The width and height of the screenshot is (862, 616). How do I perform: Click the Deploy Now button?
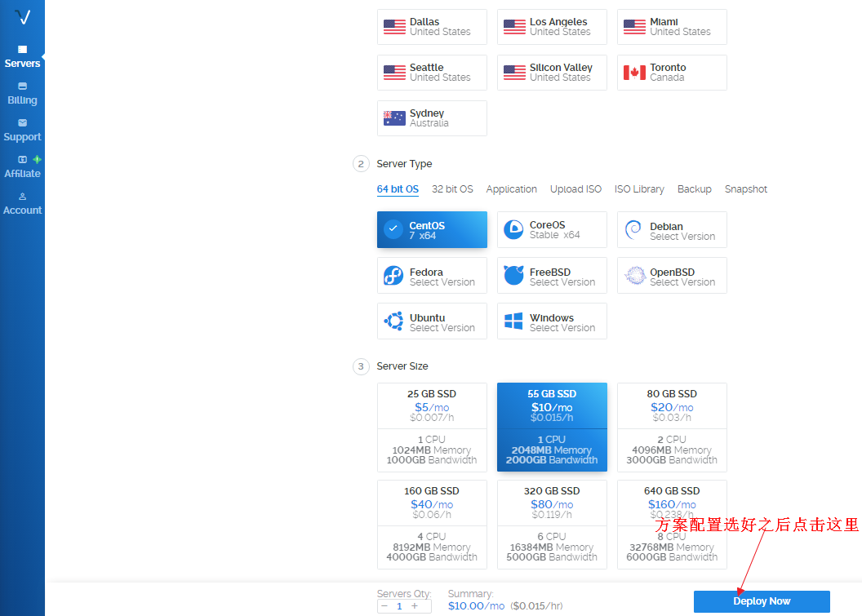point(761,600)
